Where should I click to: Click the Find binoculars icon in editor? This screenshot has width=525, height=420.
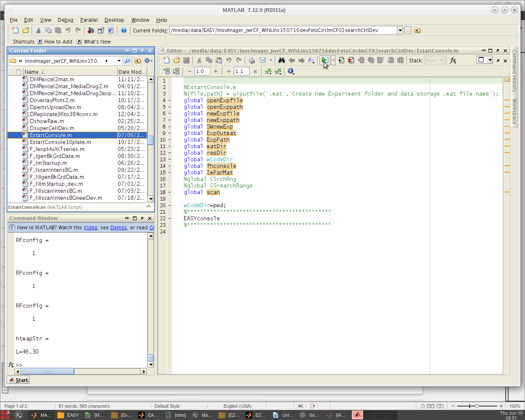281,60
